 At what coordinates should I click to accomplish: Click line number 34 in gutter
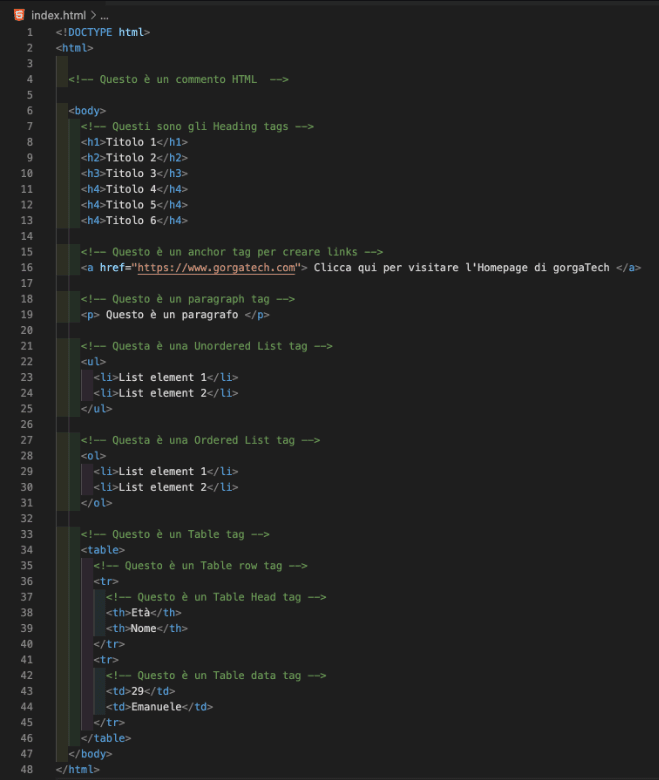27,550
